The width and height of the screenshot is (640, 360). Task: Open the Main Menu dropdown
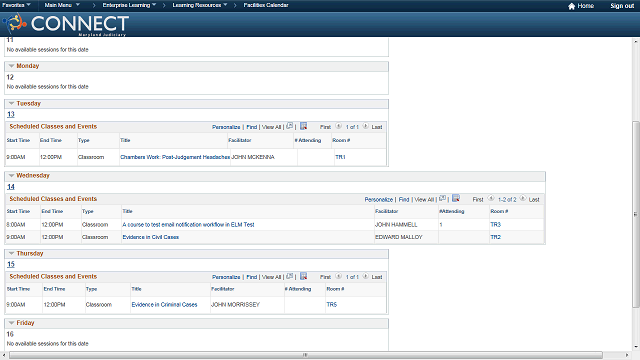pos(62,5)
